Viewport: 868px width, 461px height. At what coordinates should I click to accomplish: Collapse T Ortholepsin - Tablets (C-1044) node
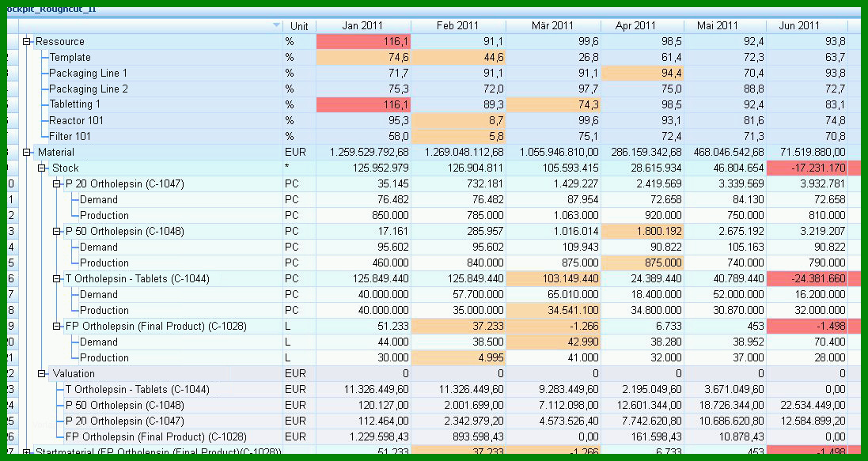point(56,279)
